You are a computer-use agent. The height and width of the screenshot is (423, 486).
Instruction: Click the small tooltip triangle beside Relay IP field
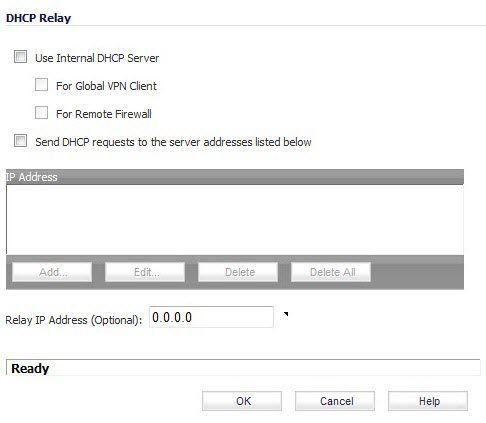pos(286,314)
